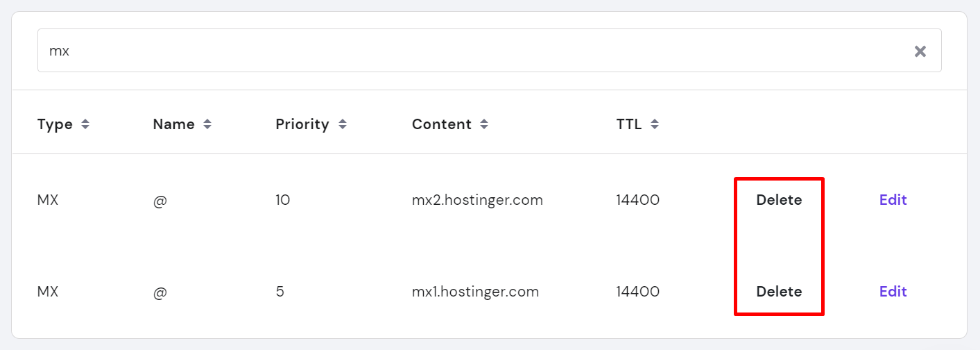Click the 'Priority' column header label

tap(302, 124)
